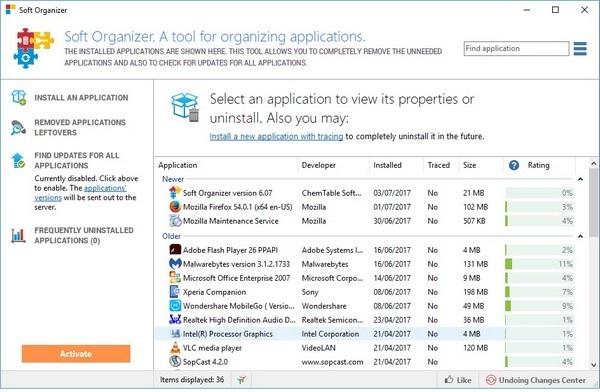Click Find Updates for All Applications label
Image resolution: width=600 pixels, height=392 pixels.
tap(77, 160)
